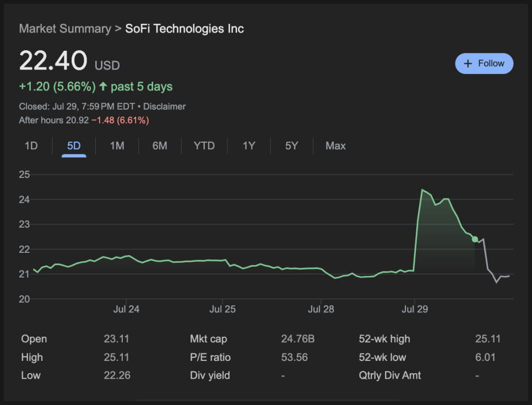Screen dimensions: 532x405
Task: Show the 5Y chart range
Action: coord(291,145)
